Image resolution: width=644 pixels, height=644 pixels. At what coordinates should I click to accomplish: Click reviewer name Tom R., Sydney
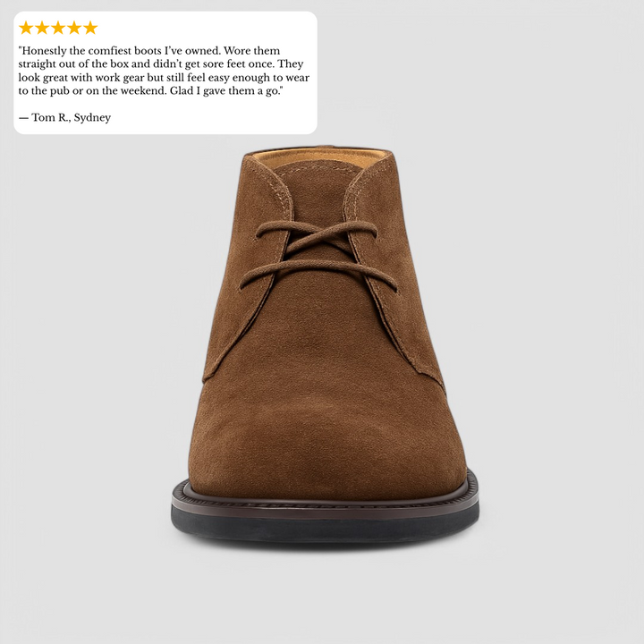tap(71, 117)
